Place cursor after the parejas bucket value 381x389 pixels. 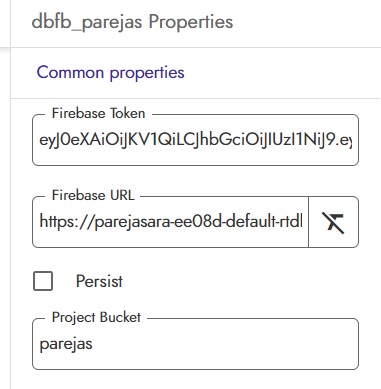point(93,344)
